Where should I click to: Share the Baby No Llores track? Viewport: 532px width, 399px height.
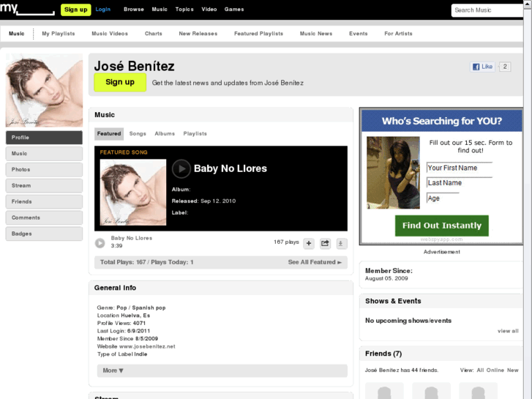(325, 243)
